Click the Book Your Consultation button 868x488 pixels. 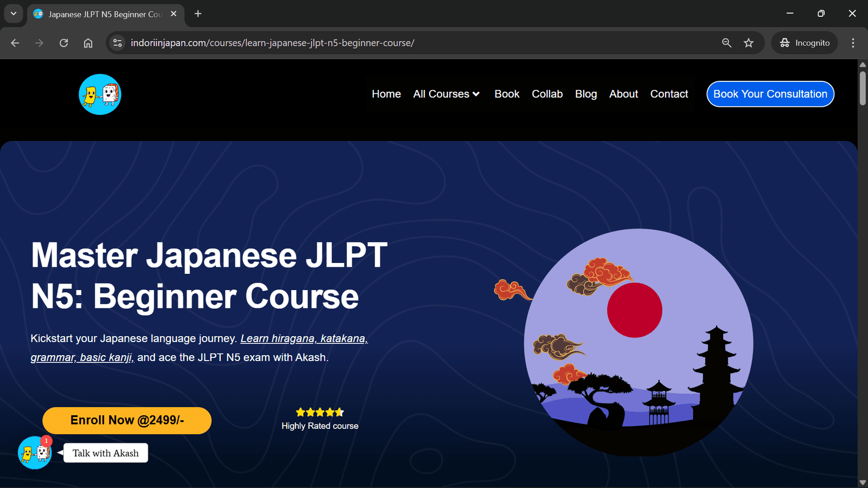[770, 94]
